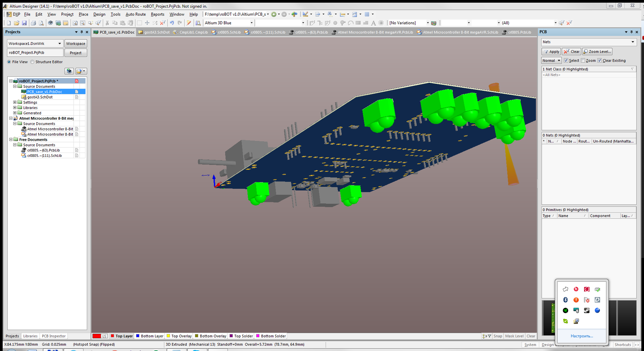
Task: Click the Save floppy disk icon
Action: click(x=24, y=23)
